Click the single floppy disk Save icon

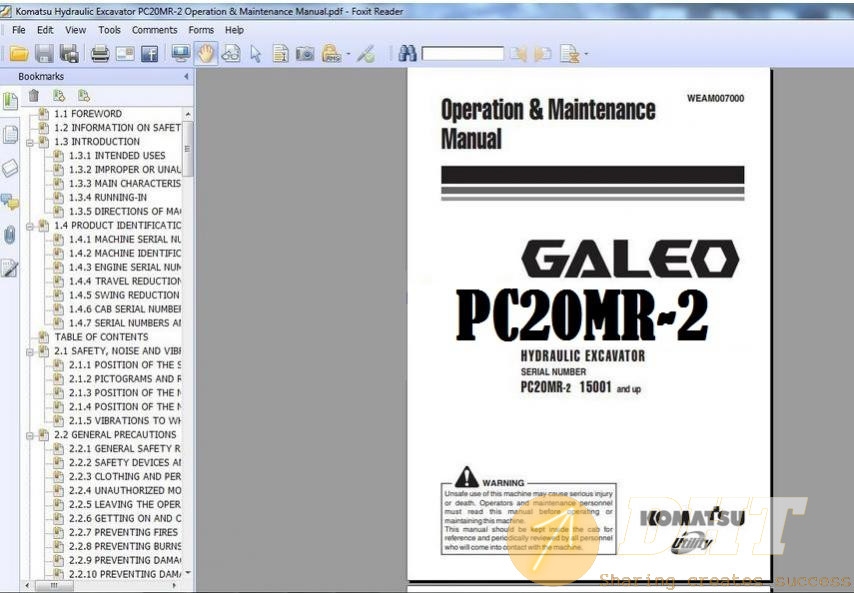[x=44, y=53]
